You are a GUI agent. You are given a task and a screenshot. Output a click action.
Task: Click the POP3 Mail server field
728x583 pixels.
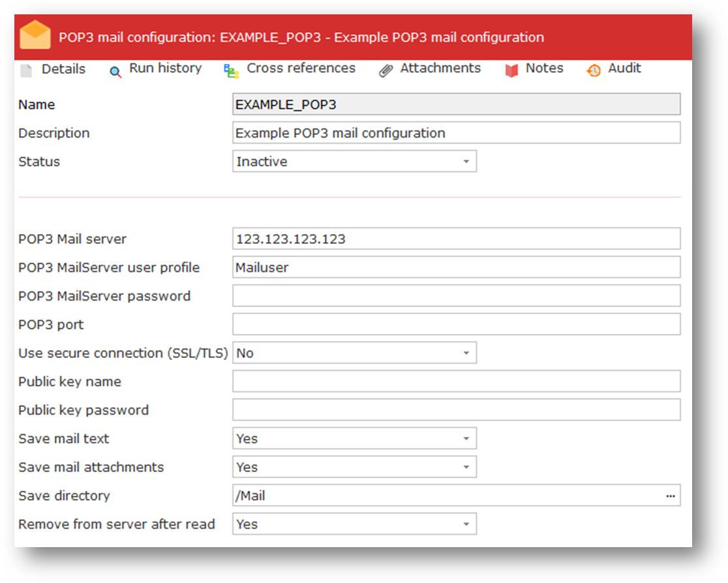pyautogui.click(x=456, y=239)
